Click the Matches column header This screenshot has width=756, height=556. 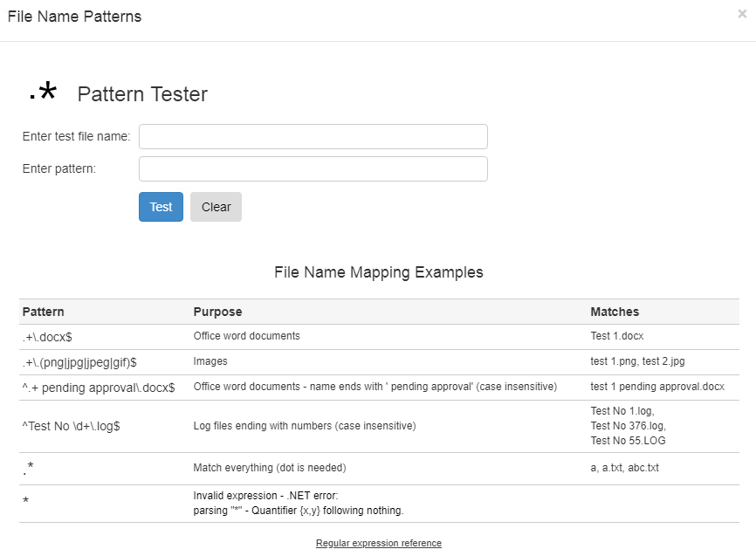click(615, 312)
